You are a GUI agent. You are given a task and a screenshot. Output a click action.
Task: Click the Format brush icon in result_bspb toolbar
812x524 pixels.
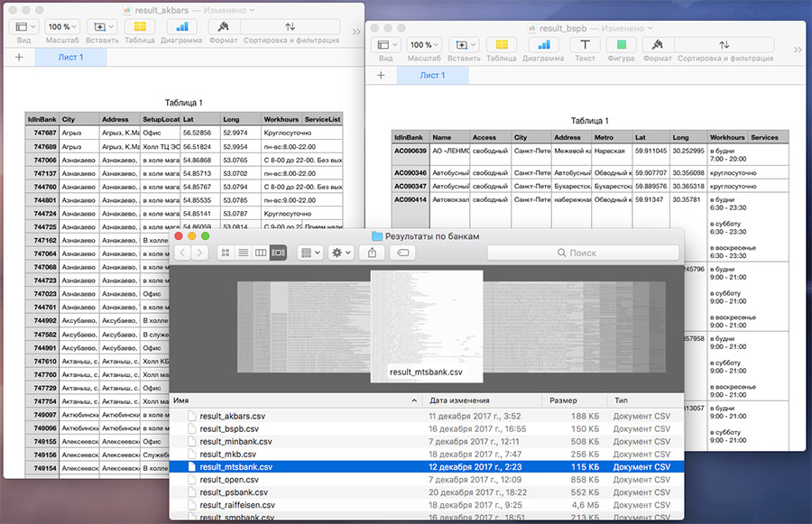(657, 44)
